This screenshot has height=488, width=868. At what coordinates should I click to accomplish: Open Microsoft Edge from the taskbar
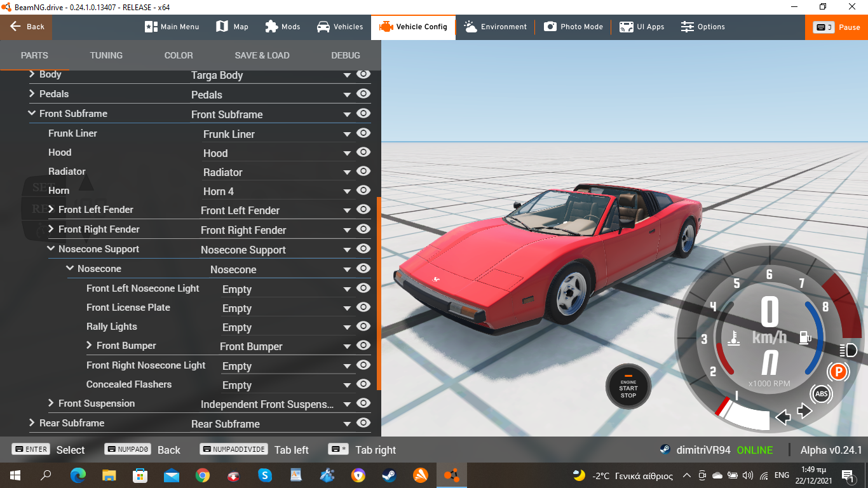pos(78,475)
